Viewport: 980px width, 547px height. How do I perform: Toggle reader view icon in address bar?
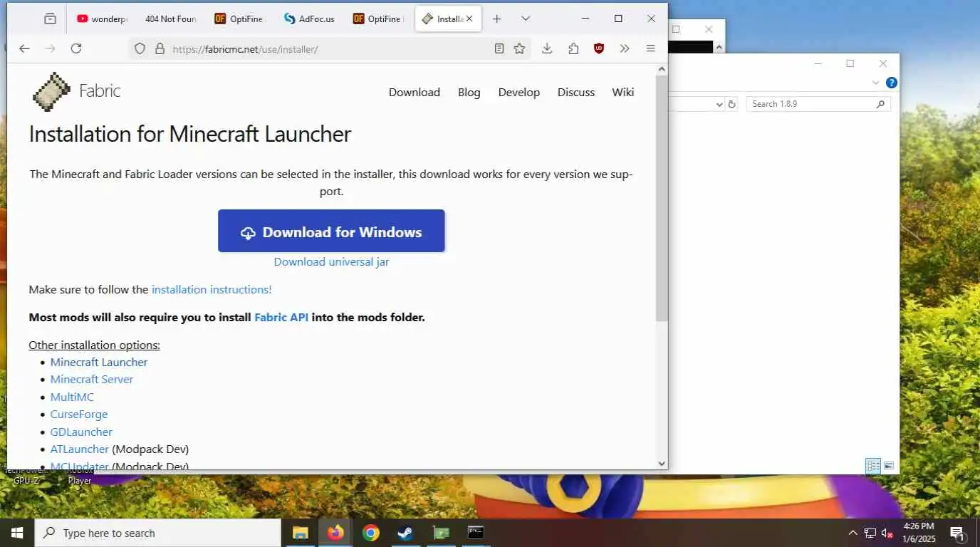click(499, 48)
